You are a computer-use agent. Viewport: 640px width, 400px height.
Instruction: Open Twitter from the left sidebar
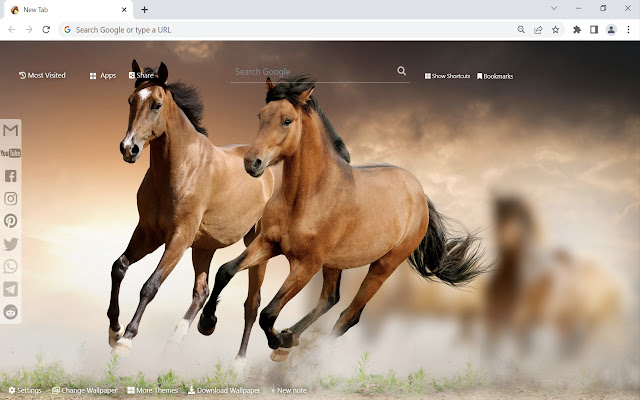pos(11,244)
